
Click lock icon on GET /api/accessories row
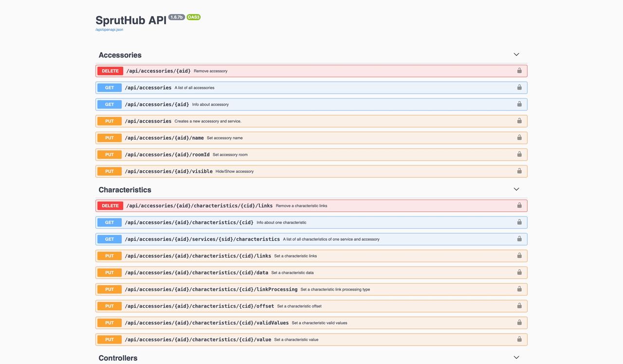click(519, 87)
